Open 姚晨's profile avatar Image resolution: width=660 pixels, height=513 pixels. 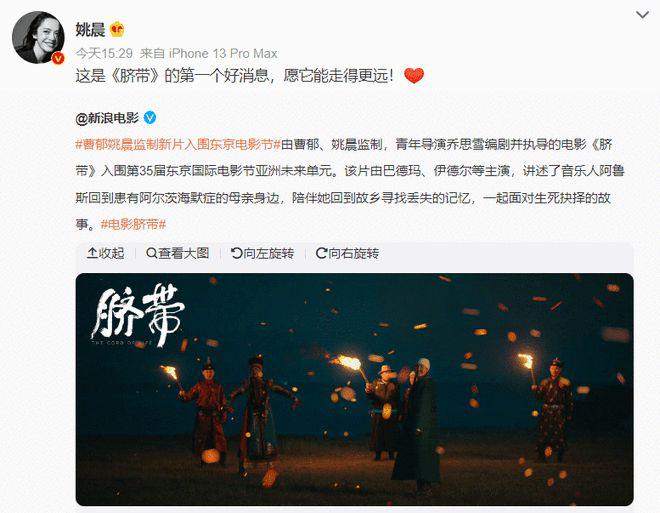click(x=38, y=37)
